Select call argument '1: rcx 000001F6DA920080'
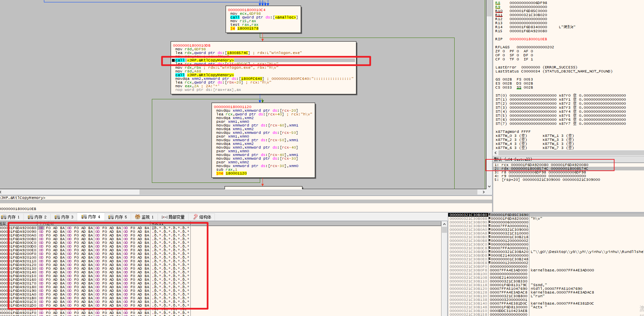The image size is (644, 316). [541, 165]
